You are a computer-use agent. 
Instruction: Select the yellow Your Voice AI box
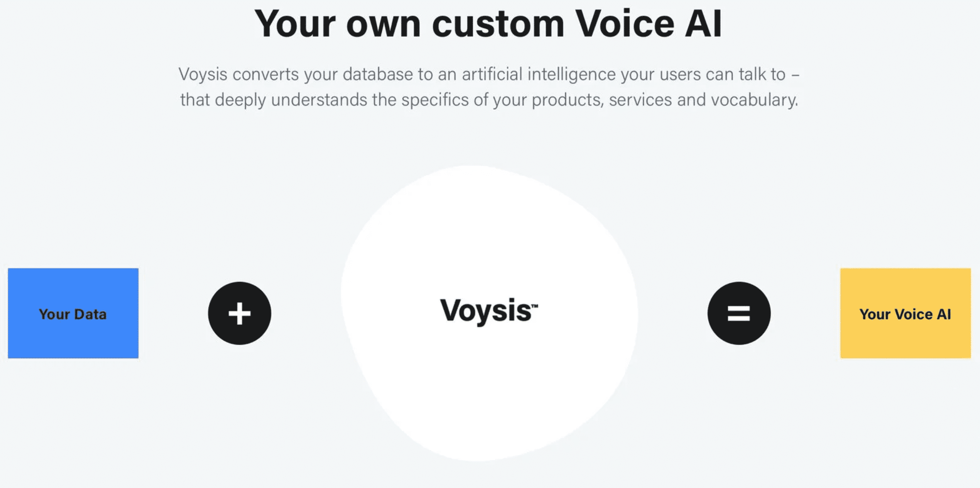tap(905, 313)
